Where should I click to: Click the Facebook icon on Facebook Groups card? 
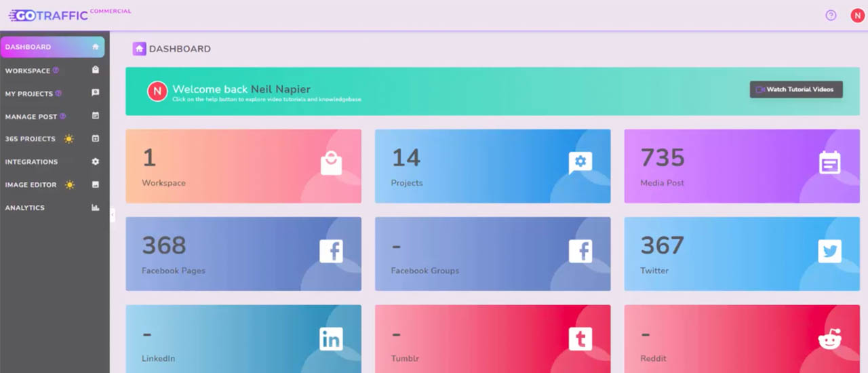580,251
